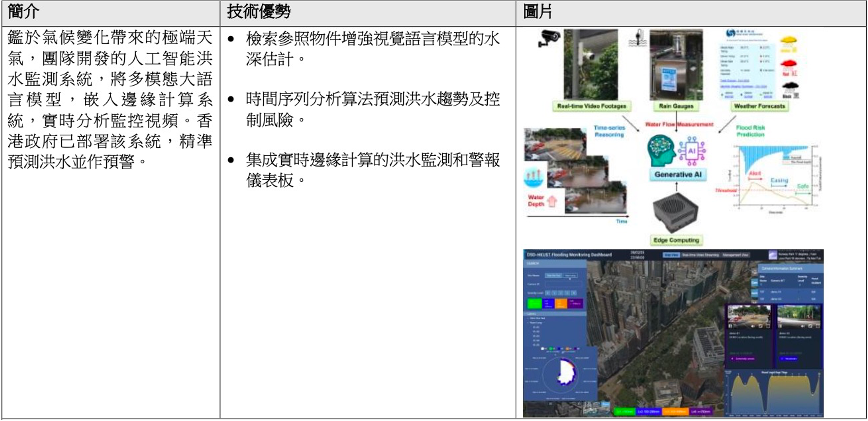
Task: Click the Time-series Reasoning label
Action: [x=609, y=131]
